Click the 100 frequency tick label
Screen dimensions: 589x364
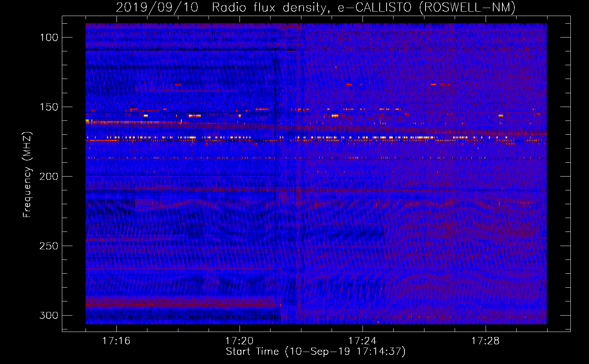tap(48, 37)
